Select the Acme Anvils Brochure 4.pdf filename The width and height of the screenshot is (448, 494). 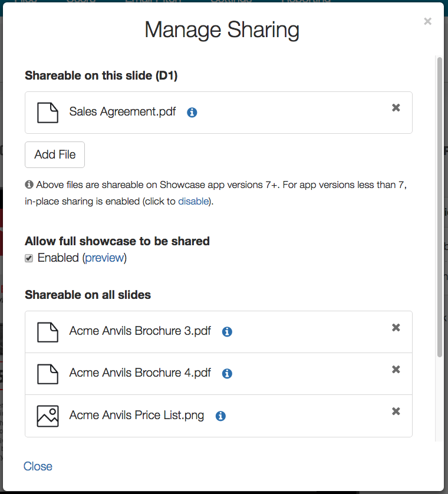click(140, 373)
